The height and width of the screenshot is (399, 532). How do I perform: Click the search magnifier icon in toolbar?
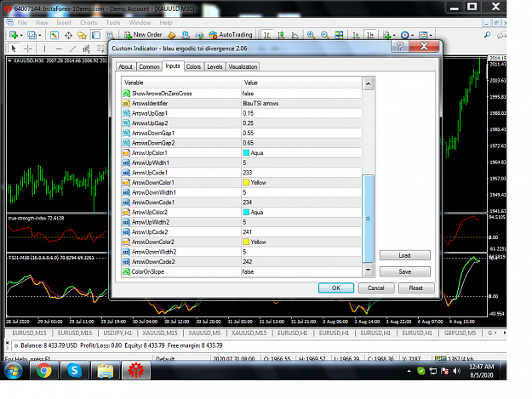coord(487,35)
